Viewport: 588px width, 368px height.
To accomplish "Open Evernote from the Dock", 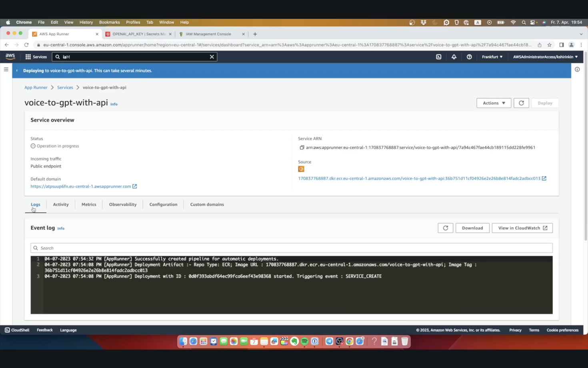I will [294, 341].
